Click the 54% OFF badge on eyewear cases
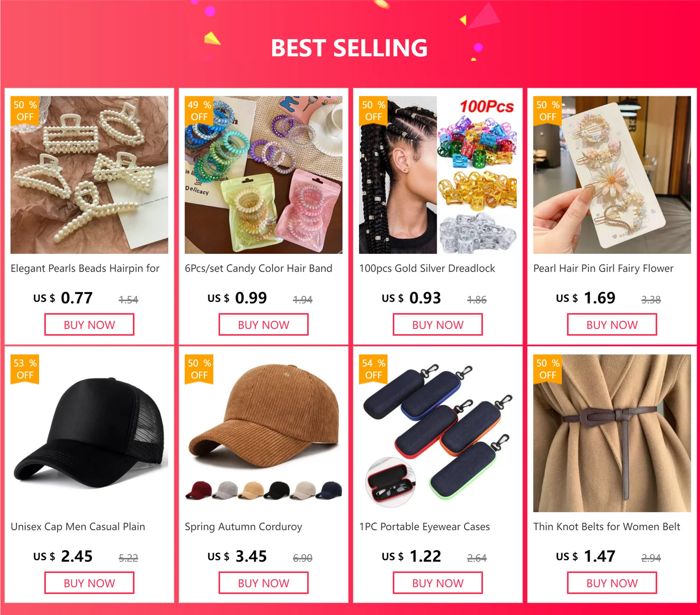The height and width of the screenshot is (615, 700). coord(373,369)
